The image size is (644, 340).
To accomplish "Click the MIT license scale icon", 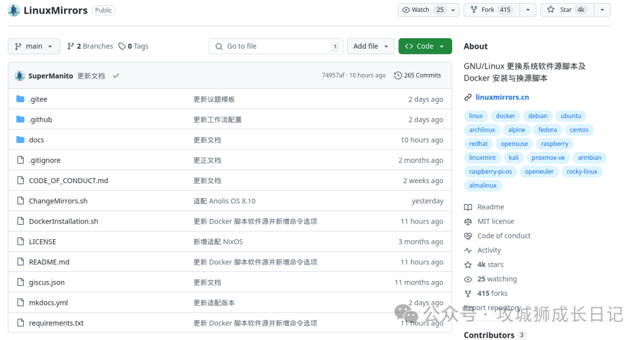I will (x=468, y=221).
